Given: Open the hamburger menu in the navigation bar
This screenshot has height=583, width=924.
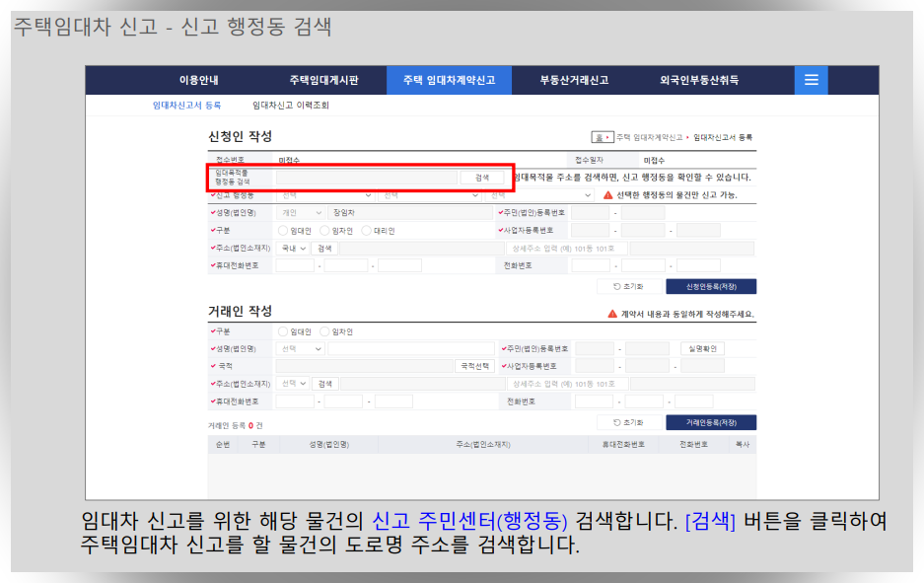Looking at the screenshot, I should (x=811, y=80).
